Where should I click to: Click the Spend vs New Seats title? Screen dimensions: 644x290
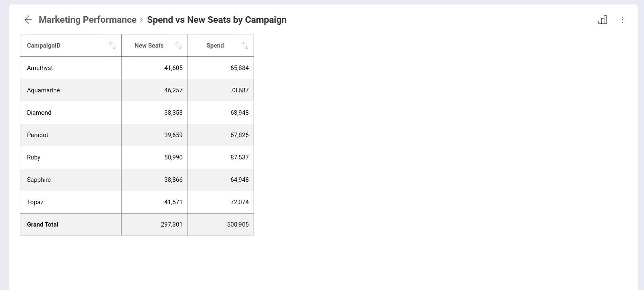pyautogui.click(x=217, y=20)
